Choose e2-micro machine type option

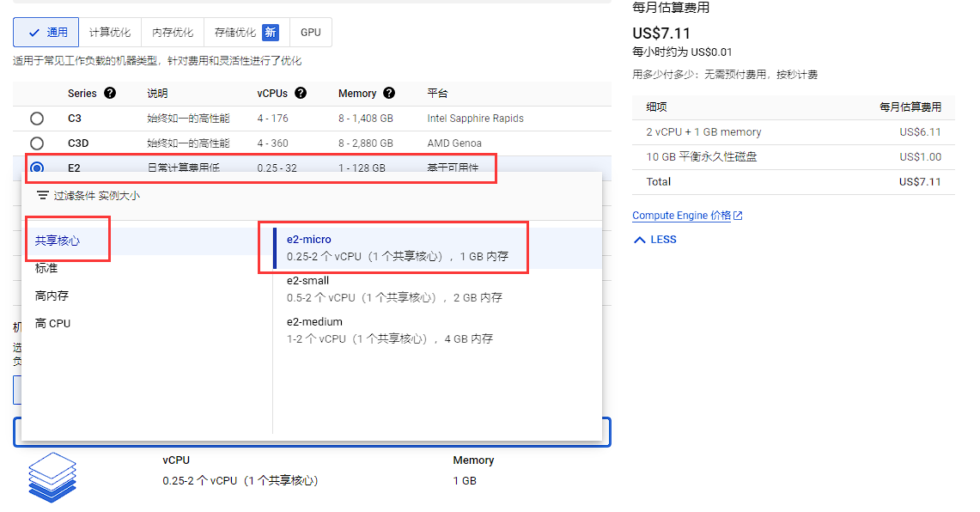click(437, 247)
